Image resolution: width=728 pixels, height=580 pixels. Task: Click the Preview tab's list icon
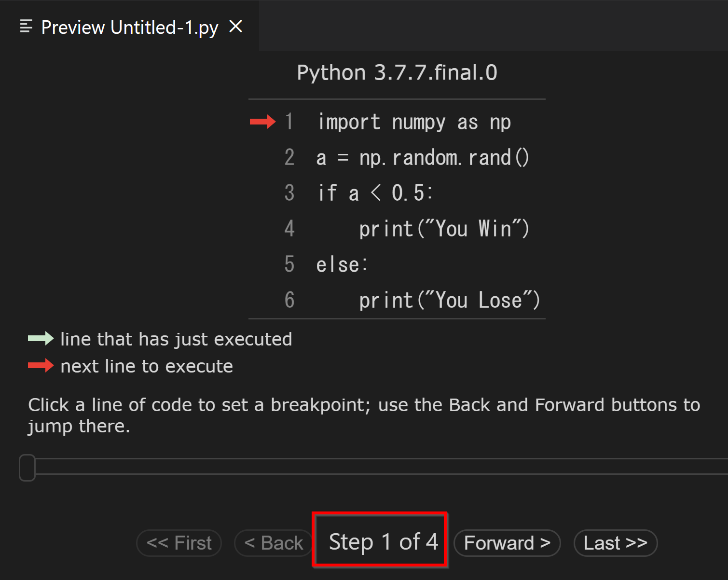coord(26,27)
